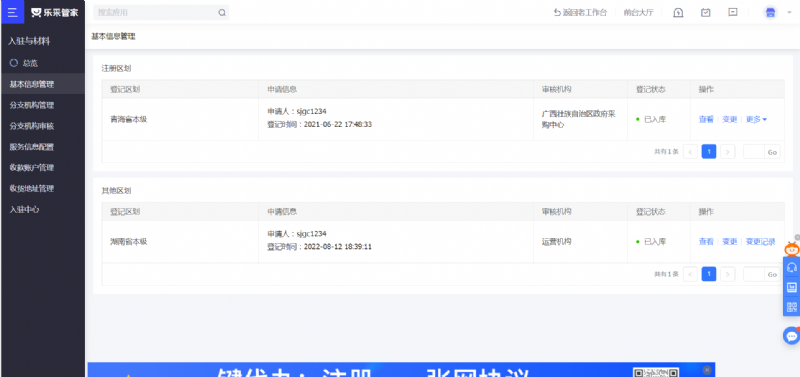Viewport: 800px width, 377px height.
Task: Click 查看 for 青海省本级 row
Action: 706,119
